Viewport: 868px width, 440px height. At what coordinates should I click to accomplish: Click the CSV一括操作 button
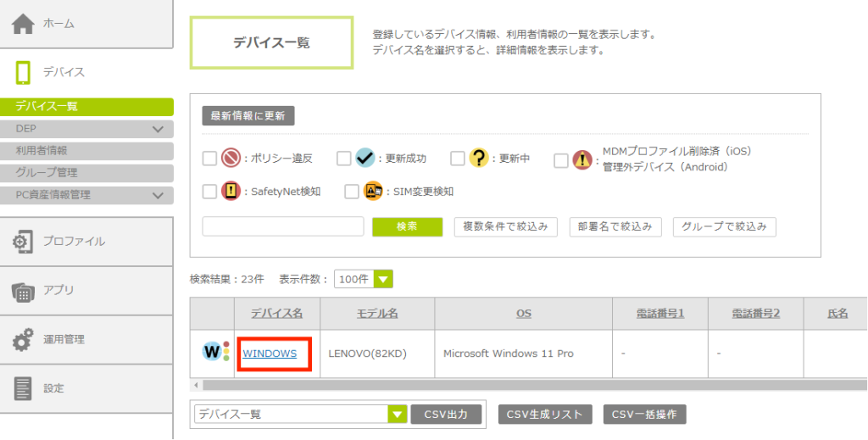click(645, 415)
